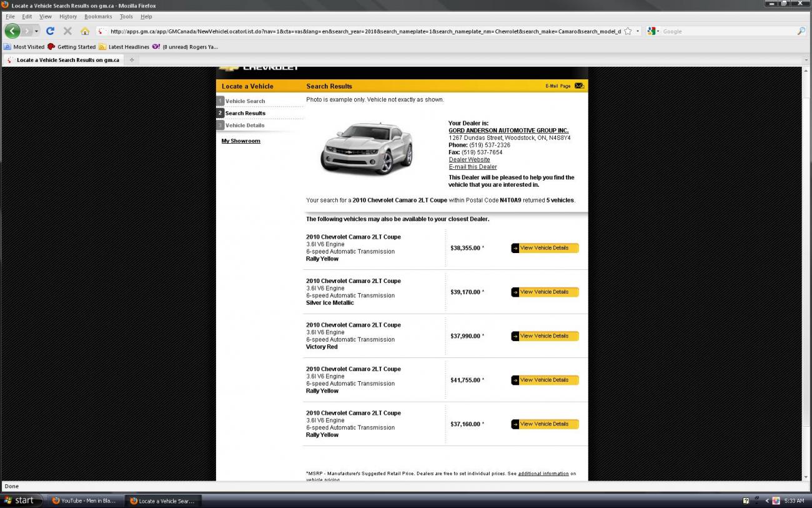Expand the URL bar history dropdown

(638, 31)
